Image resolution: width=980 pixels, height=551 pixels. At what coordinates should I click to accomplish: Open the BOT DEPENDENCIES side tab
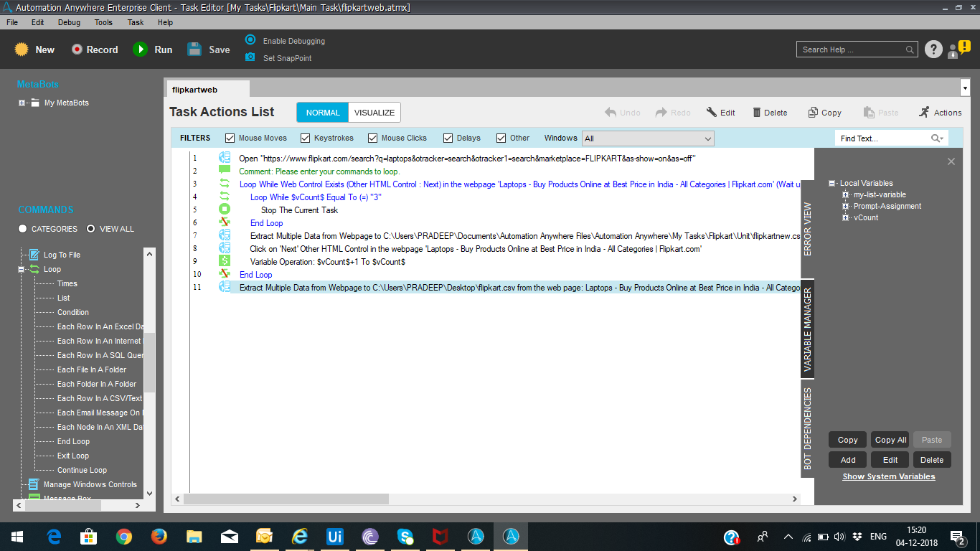coord(808,428)
